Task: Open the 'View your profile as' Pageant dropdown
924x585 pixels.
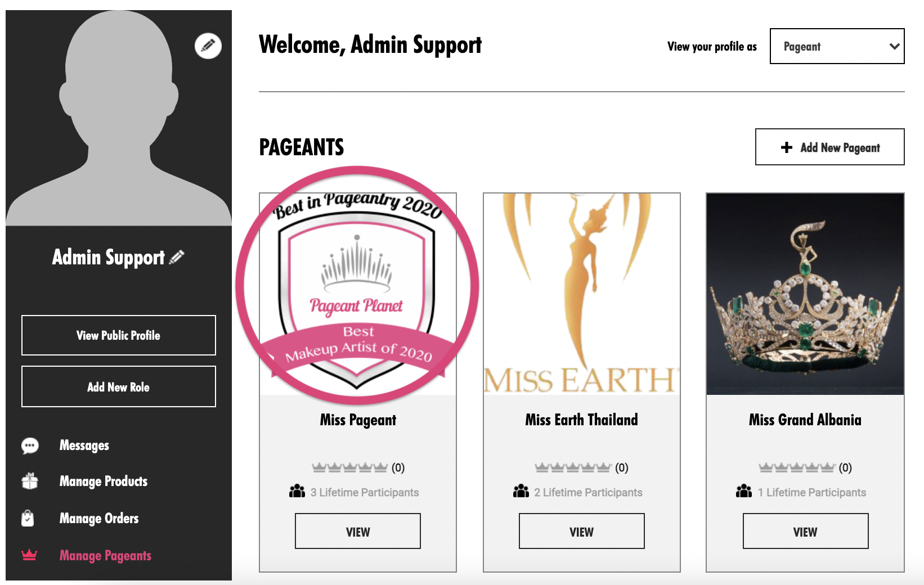Action: tap(837, 46)
